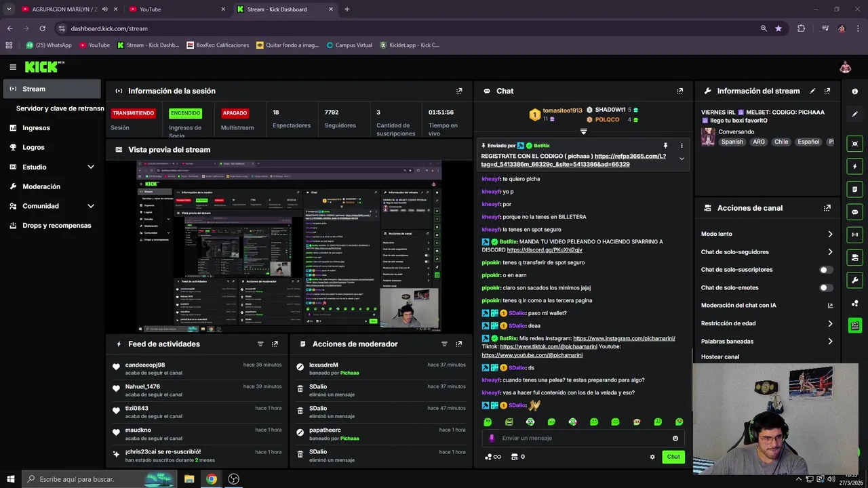Open the filter icon in Acciones de moderador

445,344
